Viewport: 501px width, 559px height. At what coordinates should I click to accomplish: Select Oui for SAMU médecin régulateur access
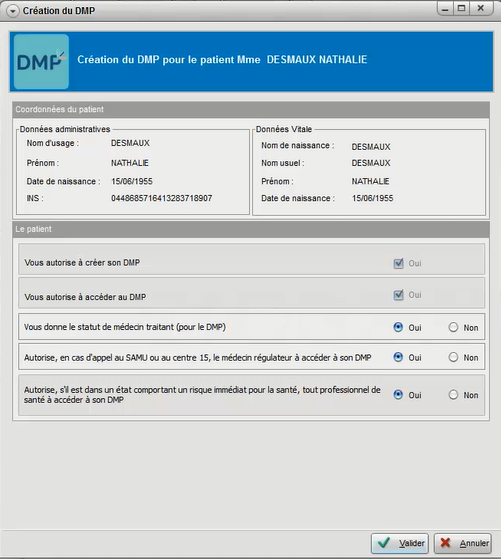click(x=398, y=357)
